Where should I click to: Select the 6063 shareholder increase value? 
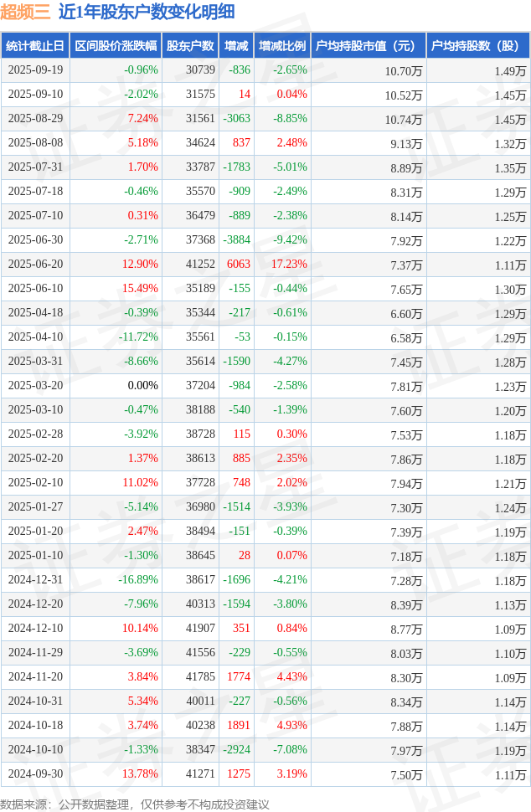[x=238, y=265]
